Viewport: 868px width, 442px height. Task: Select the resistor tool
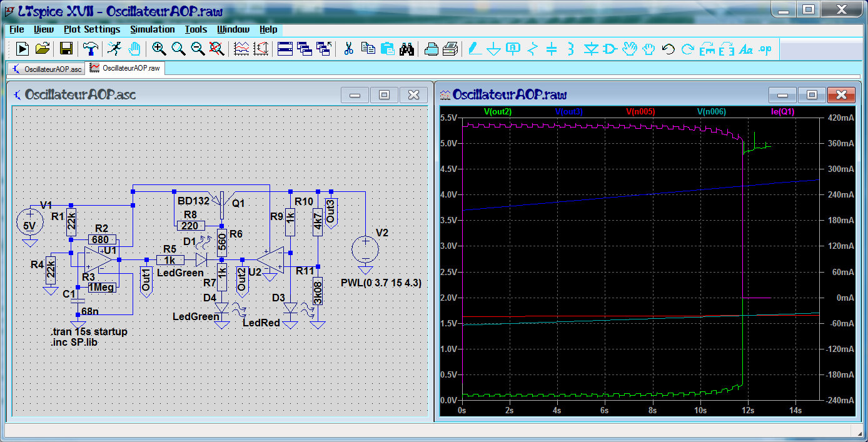tap(533, 48)
